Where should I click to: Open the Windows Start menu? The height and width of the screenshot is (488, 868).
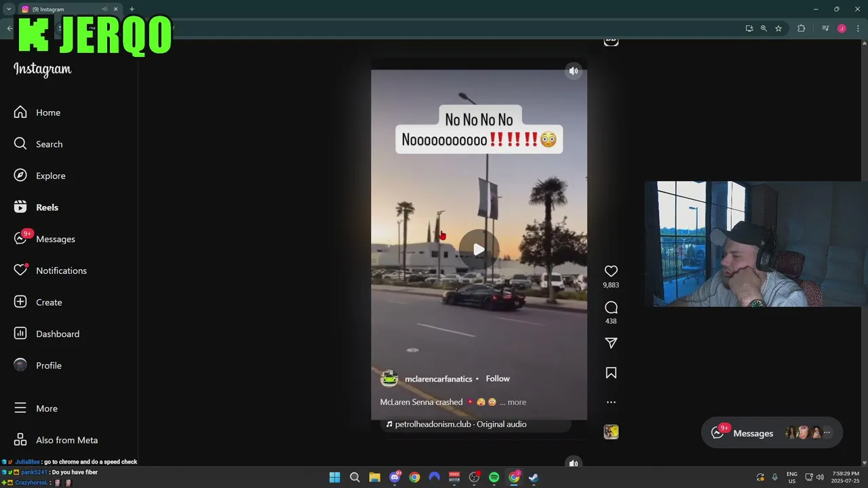click(x=334, y=477)
